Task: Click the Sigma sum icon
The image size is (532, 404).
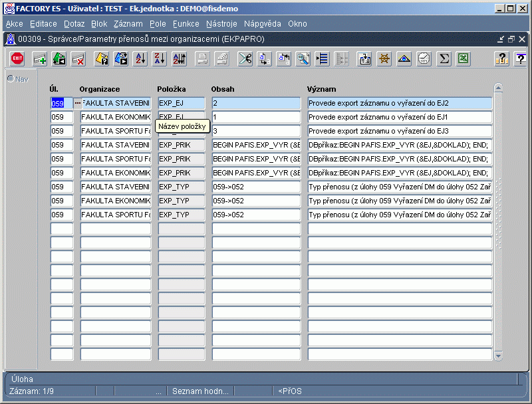Action: (444, 58)
